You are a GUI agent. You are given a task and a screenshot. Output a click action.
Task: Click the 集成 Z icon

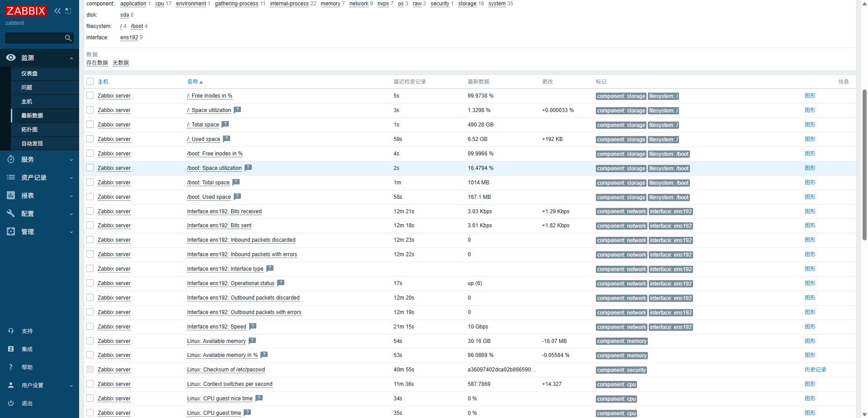point(11,349)
